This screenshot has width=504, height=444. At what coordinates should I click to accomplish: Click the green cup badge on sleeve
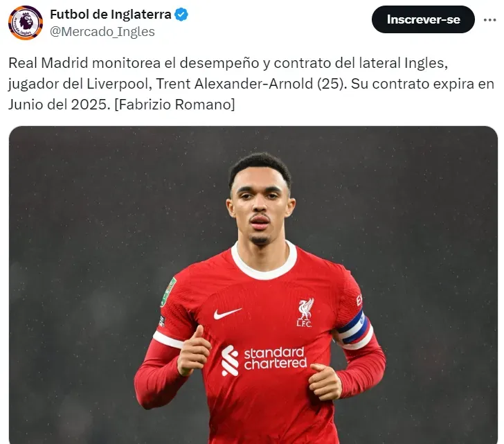point(169,292)
